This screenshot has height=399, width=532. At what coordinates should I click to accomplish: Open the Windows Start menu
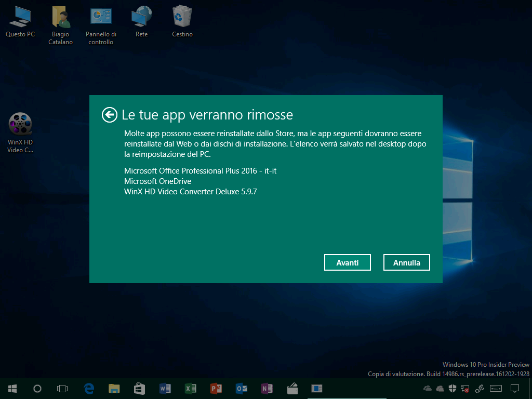12,389
